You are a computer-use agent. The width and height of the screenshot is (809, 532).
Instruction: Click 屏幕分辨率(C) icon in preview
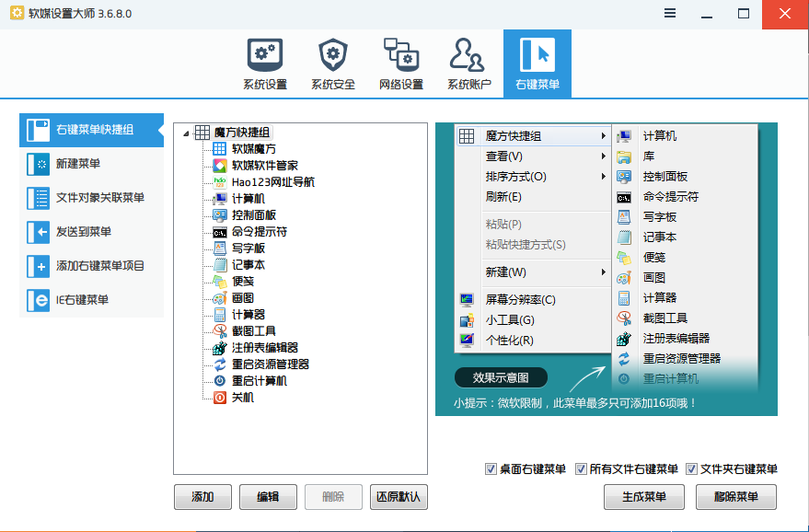[467, 300]
